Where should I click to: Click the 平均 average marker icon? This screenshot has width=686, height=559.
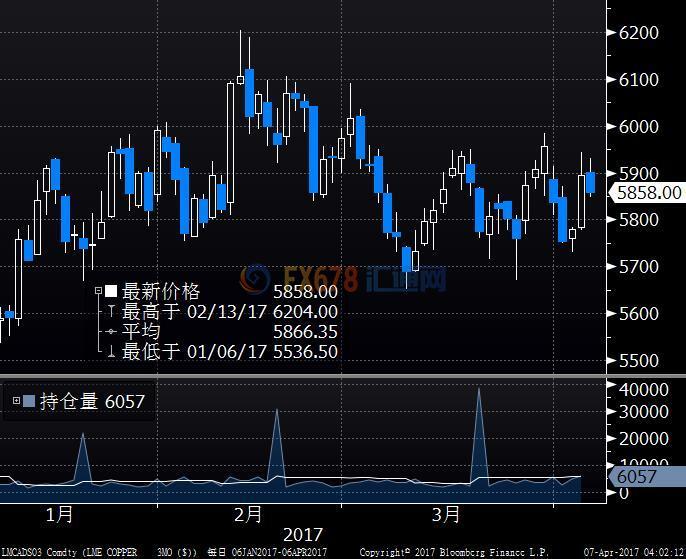tap(110, 332)
